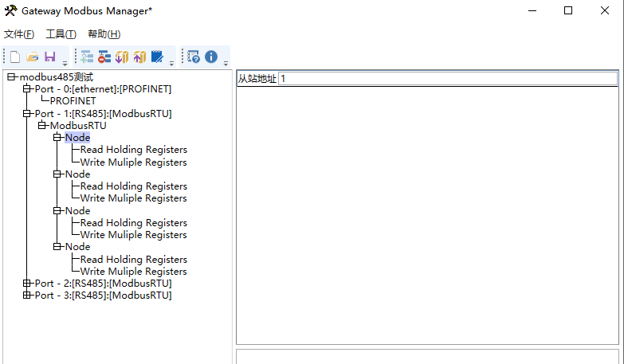Screen dimensions: 624x364
Task: Show the About info icon
Action: coord(211,57)
